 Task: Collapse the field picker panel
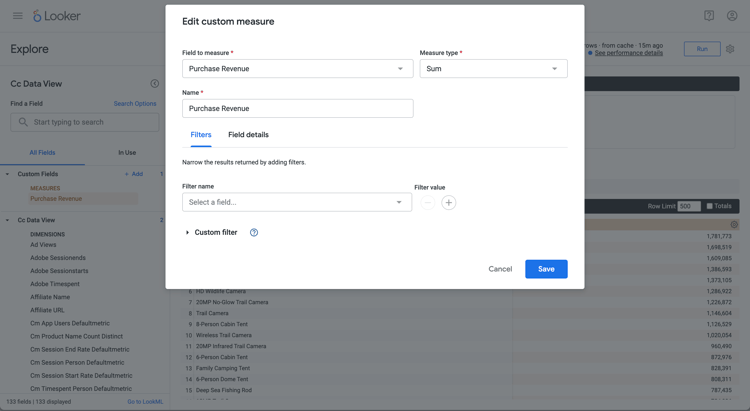coord(155,84)
